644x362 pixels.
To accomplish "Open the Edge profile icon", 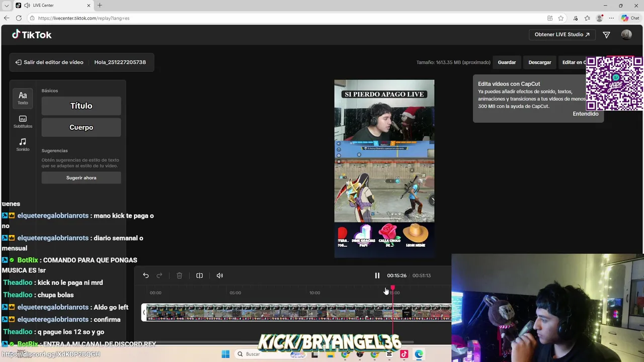I will (x=599, y=18).
